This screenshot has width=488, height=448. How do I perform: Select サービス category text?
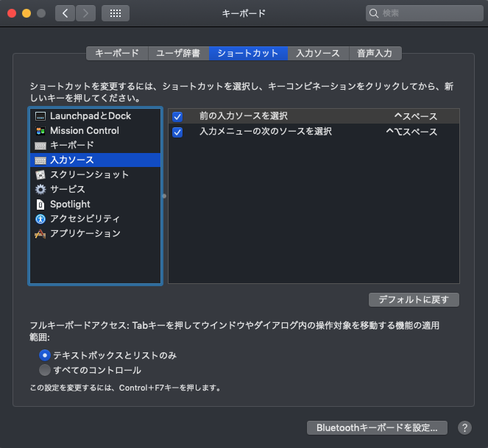coord(68,190)
